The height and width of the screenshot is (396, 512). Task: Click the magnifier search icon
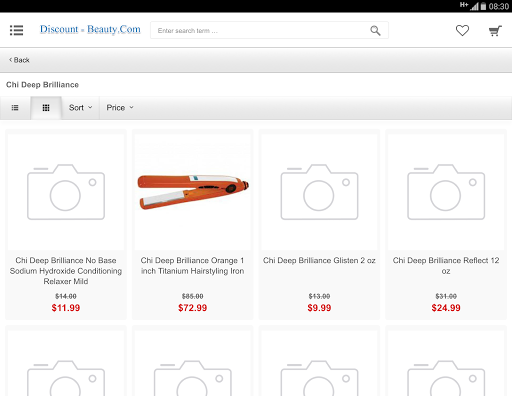pos(375,31)
